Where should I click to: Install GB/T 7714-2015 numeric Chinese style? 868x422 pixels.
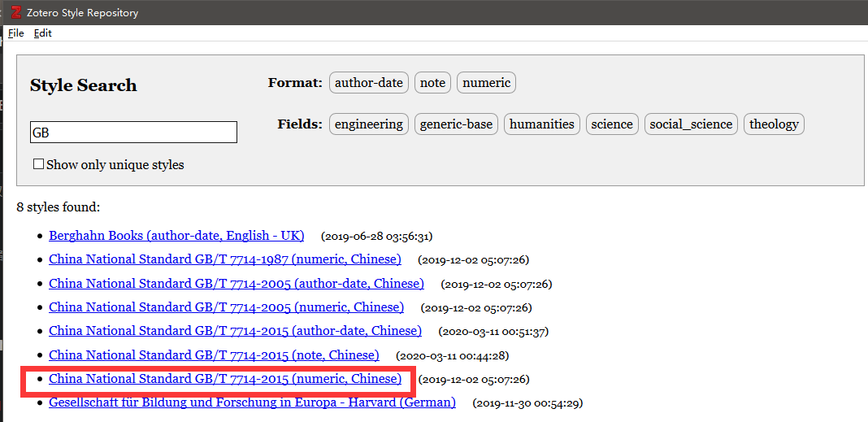[225, 379]
